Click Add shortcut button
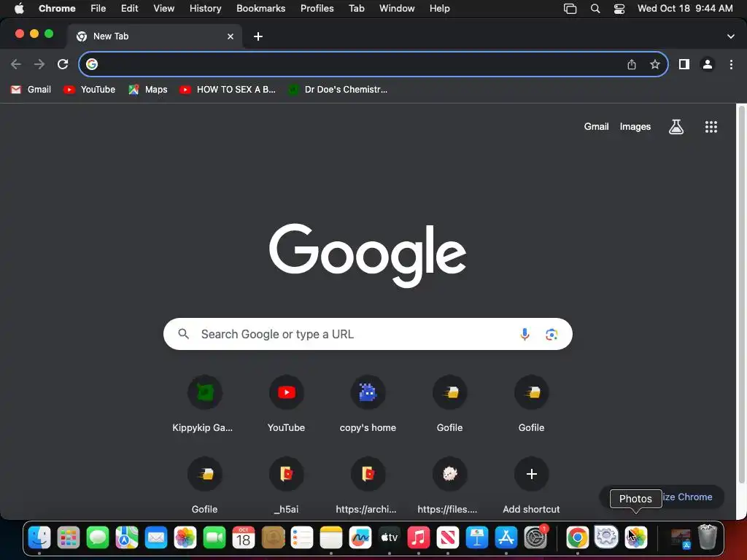 [x=532, y=486]
